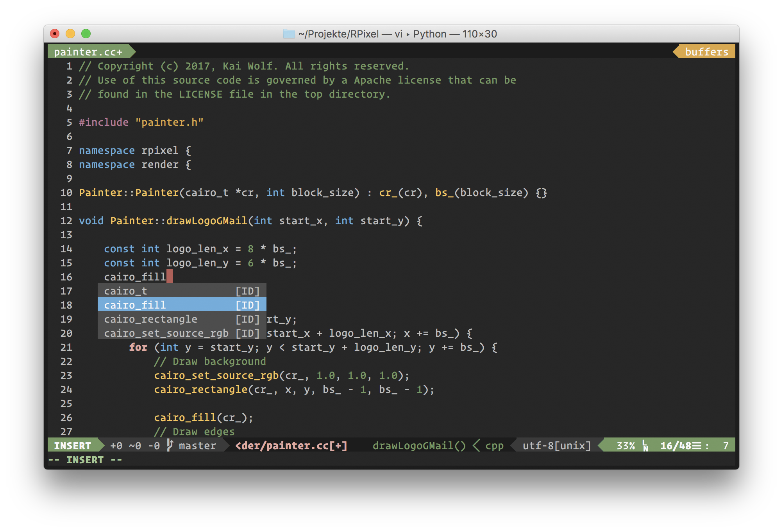Image resolution: width=783 pixels, height=532 pixels.
Task: Click the drawLogoGMail() function indicator
Action: coord(419,446)
